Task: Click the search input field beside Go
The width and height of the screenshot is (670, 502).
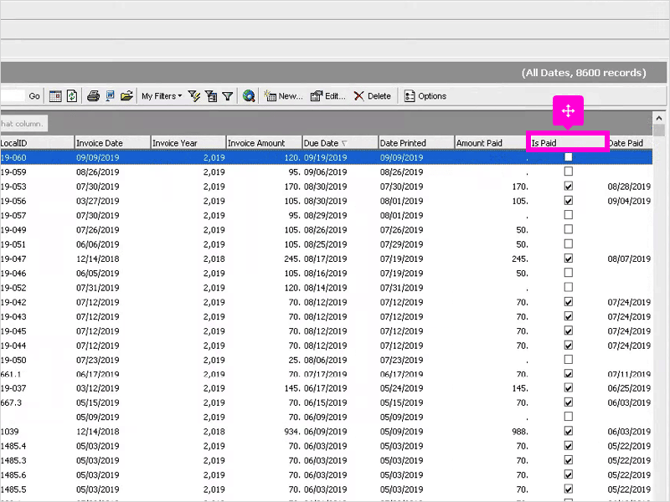Action: pyautogui.click(x=13, y=96)
